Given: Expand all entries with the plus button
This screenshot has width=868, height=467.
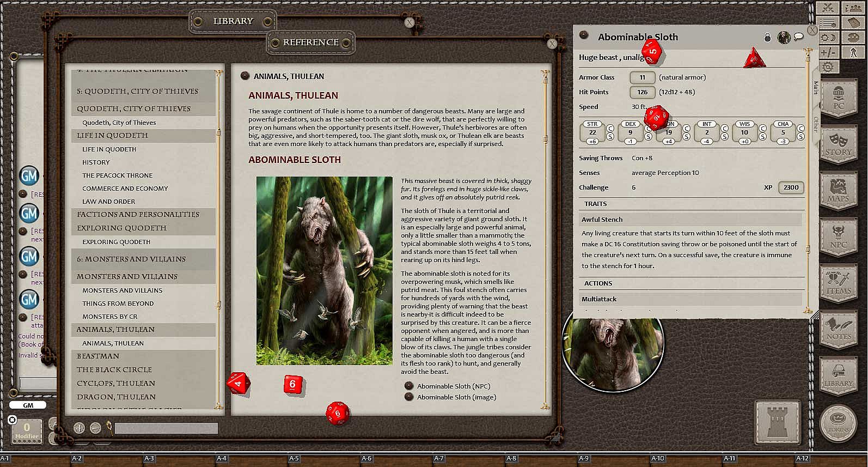Looking at the screenshot, I should pyautogui.click(x=79, y=428).
